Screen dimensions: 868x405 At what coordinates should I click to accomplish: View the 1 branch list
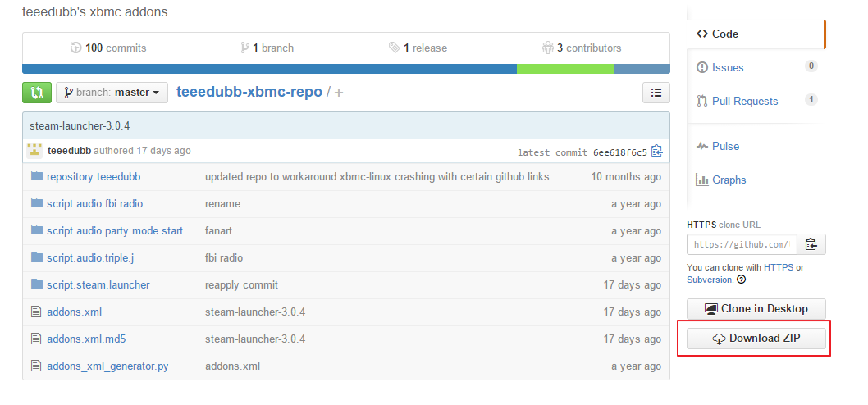(x=267, y=48)
